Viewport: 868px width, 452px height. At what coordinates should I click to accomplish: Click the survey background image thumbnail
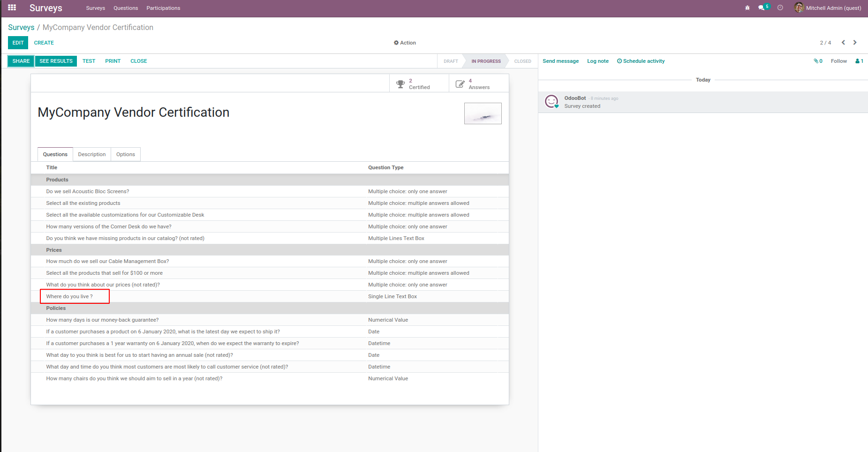483,113
